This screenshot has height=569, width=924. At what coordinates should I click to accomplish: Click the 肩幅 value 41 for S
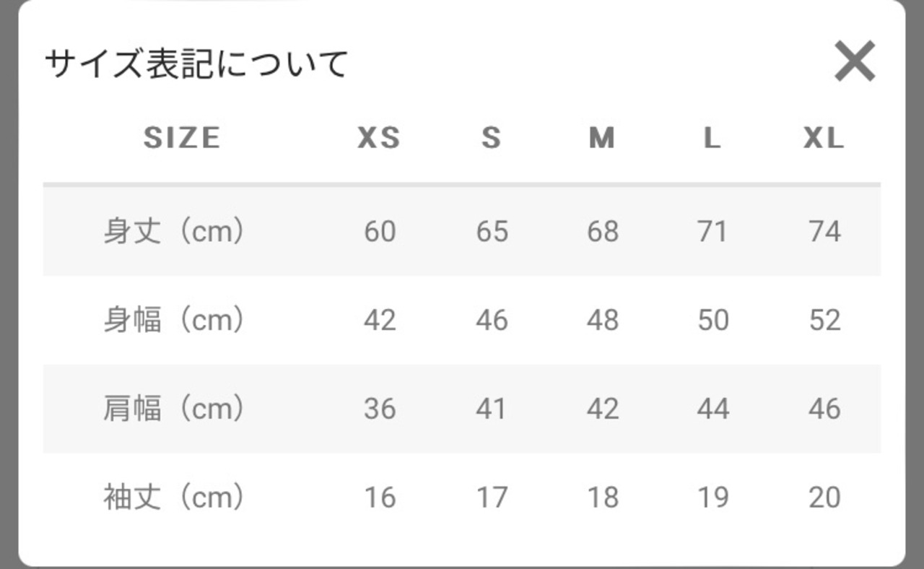492,409
